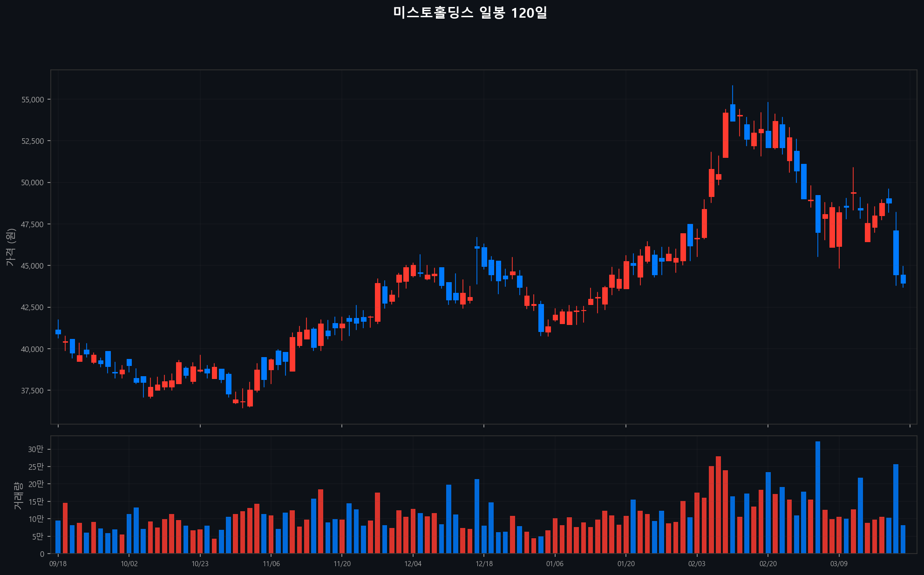Click the 55,000 price axis label
Viewport: 924px width, 575px height.
[33, 100]
